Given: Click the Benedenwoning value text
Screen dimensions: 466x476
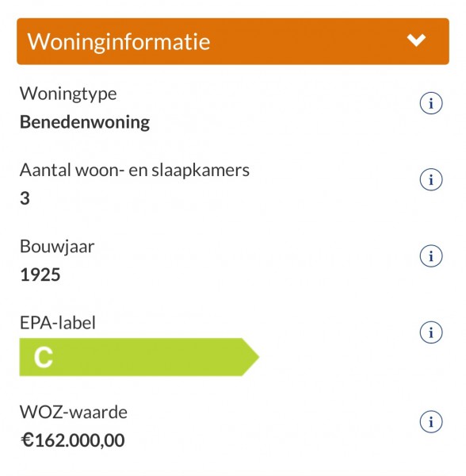Looking at the screenshot, I should point(85,123).
